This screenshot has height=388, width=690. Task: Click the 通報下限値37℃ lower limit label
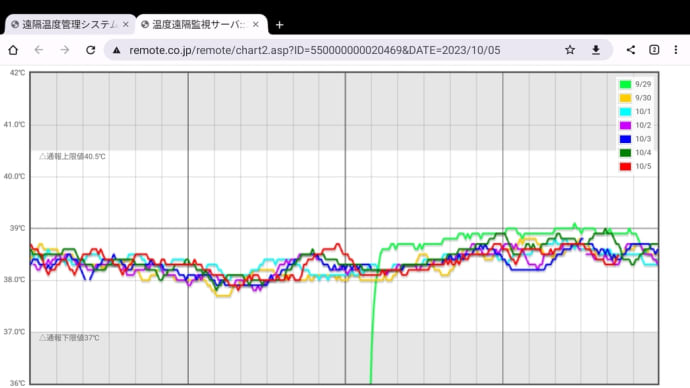[x=69, y=337]
